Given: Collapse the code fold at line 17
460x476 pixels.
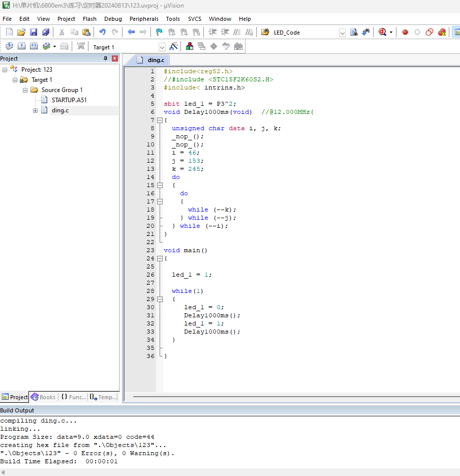Looking at the screenshot, I should pyautogui.click(x=160, y=201).
